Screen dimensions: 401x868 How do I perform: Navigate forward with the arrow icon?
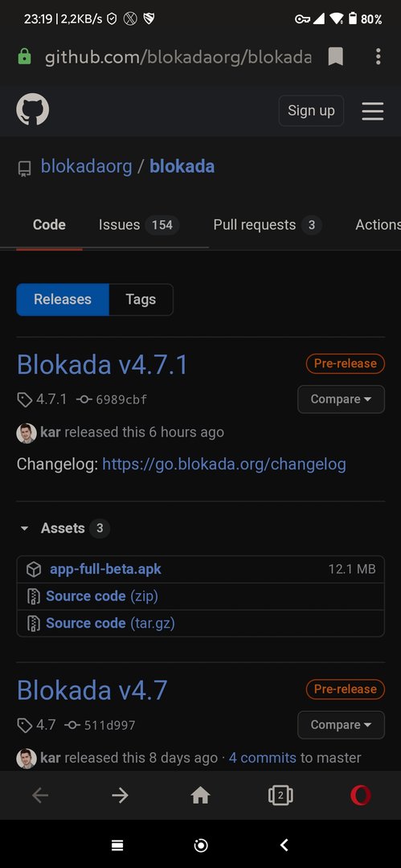click(x=120, y=796)
